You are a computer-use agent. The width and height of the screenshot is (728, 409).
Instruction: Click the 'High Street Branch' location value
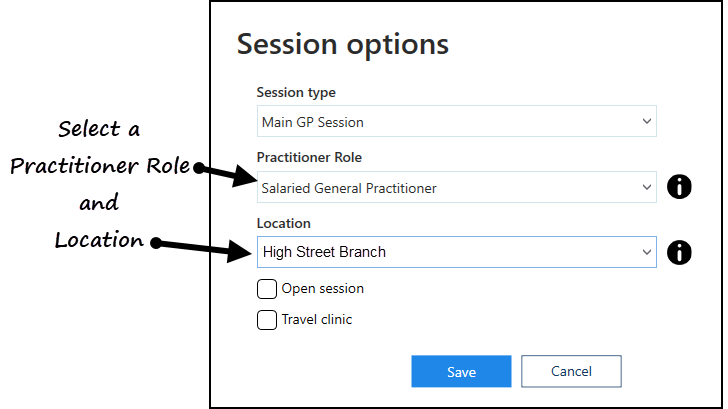point(324,252)
